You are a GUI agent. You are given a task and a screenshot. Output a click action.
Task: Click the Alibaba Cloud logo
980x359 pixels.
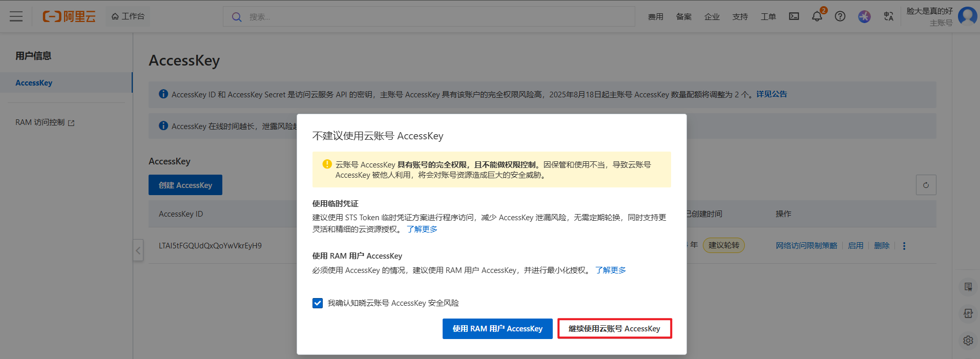point(69,16)
